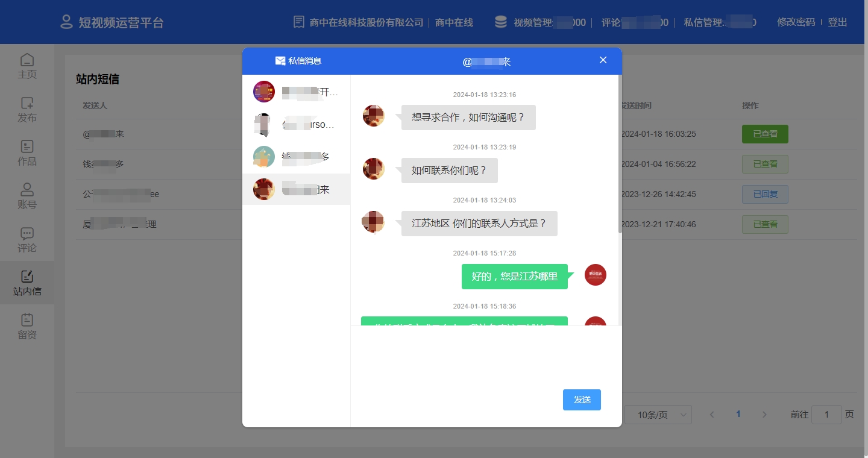Go to 账号 account sidebar icon

(x=27, y=190)
